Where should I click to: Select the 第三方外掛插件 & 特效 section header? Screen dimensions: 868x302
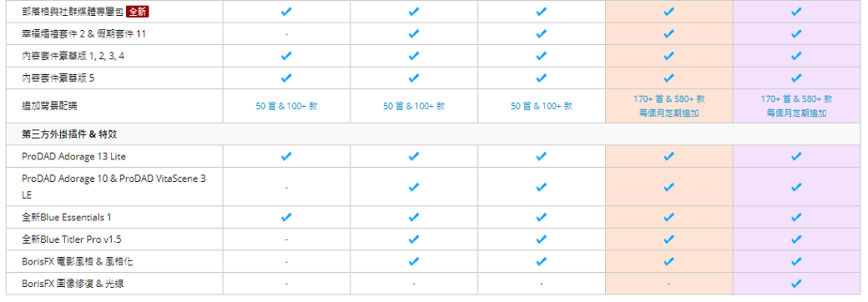click(433, 134)
